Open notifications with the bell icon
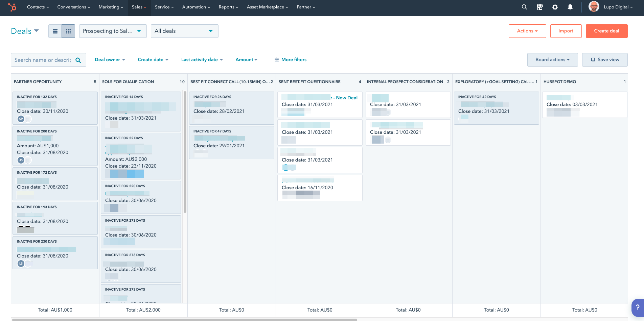The width and height of the screenshot is (644, 321). pyautogui.click(x=570, y=7)
